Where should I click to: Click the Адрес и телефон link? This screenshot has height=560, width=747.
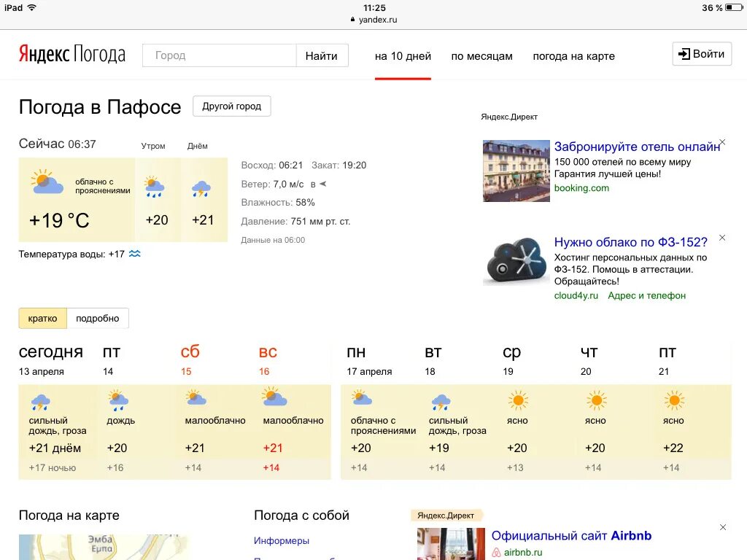pyautogui.click(x=647, y=296)
